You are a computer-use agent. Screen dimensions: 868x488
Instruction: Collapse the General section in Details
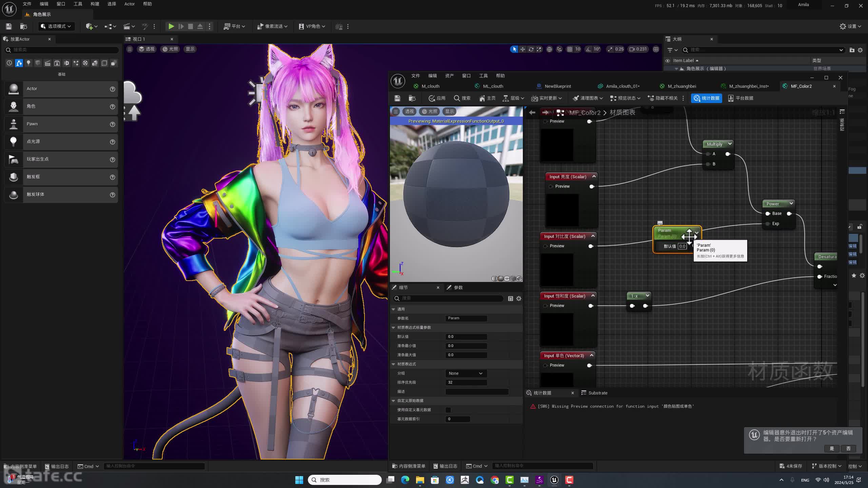(394, 309)
